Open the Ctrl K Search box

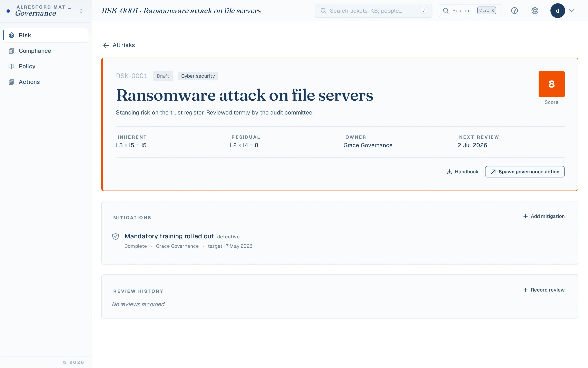click(x=470, y=11)
